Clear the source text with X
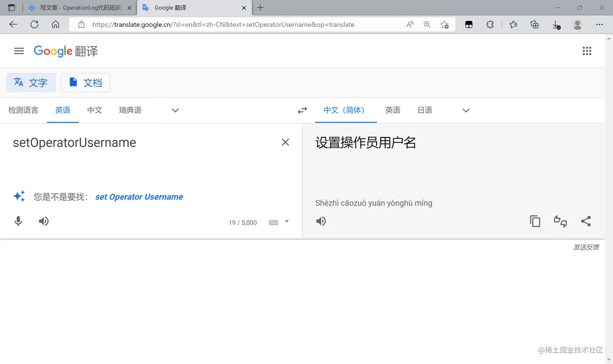Viewport: 613px width, 364px height. pos(285,142)
